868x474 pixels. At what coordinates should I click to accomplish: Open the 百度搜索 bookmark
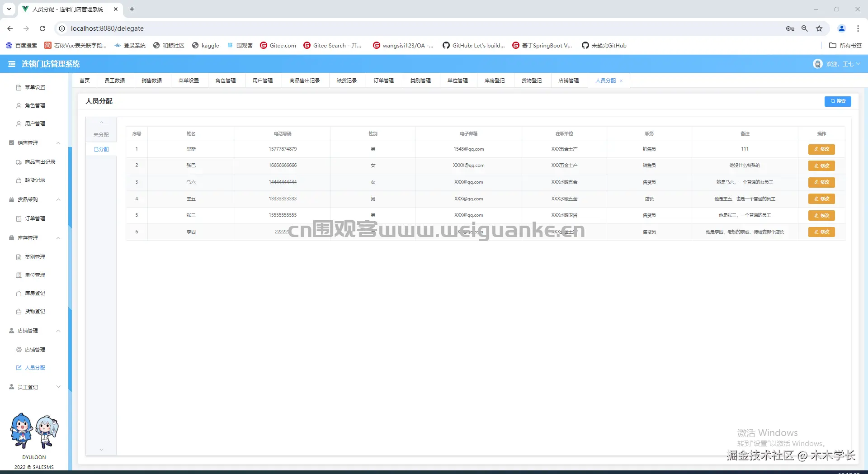pos(21,45)
